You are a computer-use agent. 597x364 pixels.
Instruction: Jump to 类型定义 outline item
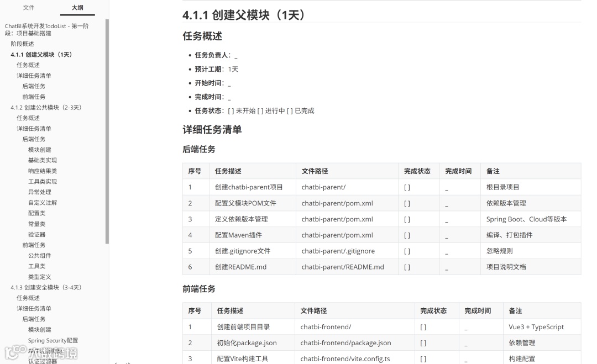(x=40, y=277)
